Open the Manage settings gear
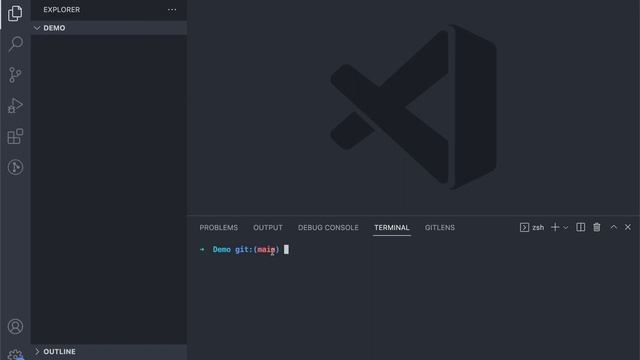Screen dimensions: 640x360 16,355
